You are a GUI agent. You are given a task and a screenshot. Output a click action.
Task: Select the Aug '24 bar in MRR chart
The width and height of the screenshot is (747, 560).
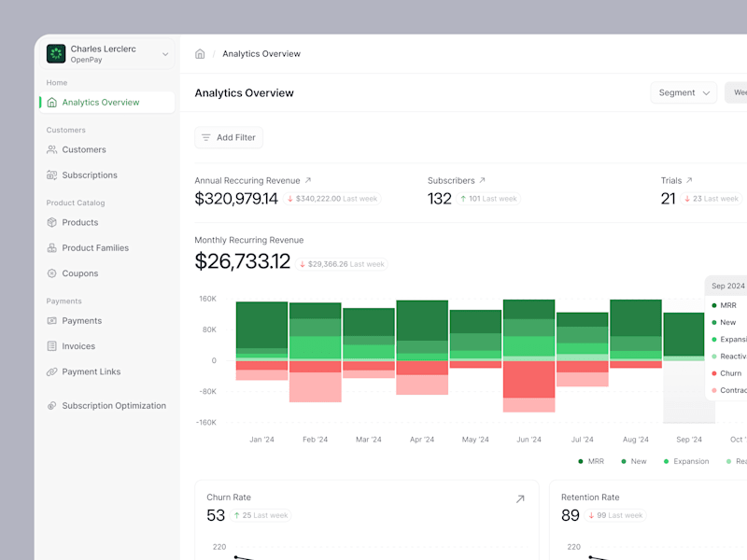[x=636, y=334]
